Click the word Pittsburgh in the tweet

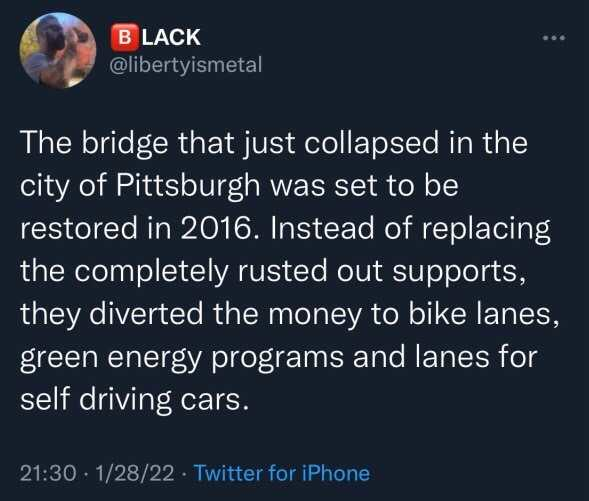pyautogui.click(x=188, y=186)
